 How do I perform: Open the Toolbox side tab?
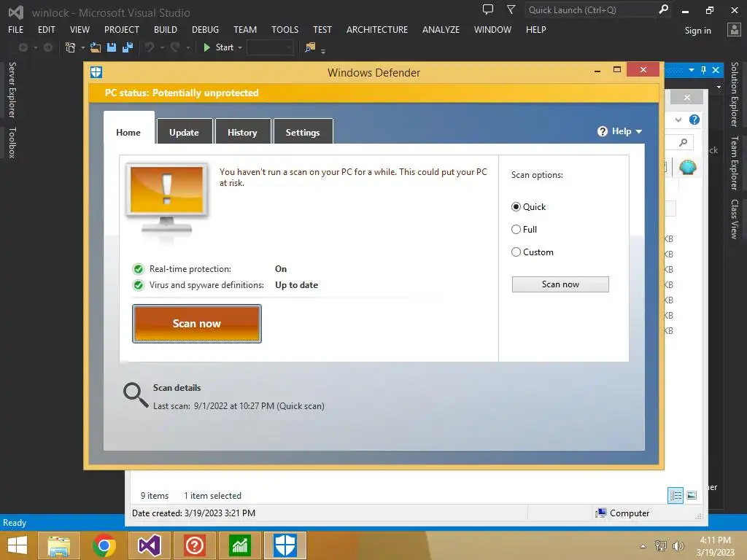[12, 142]
